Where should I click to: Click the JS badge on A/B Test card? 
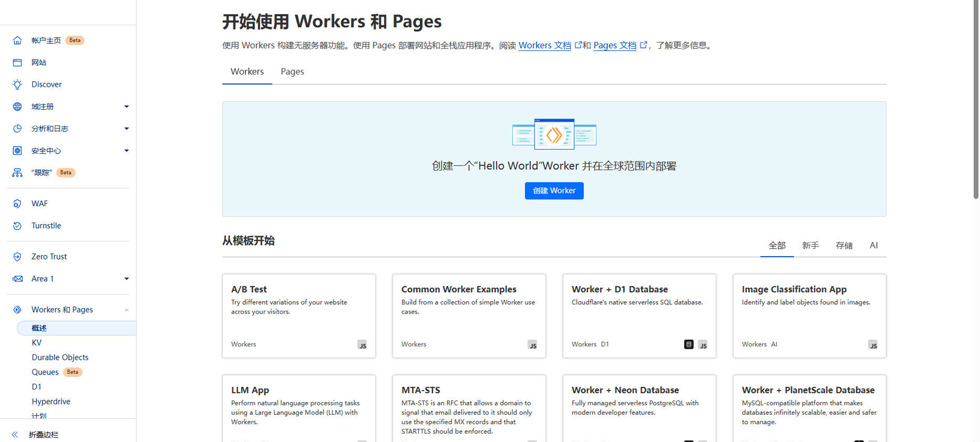362,345
